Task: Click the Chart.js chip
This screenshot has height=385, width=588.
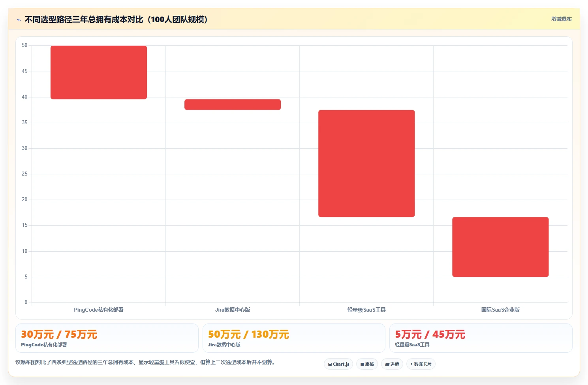Action: 338,364
